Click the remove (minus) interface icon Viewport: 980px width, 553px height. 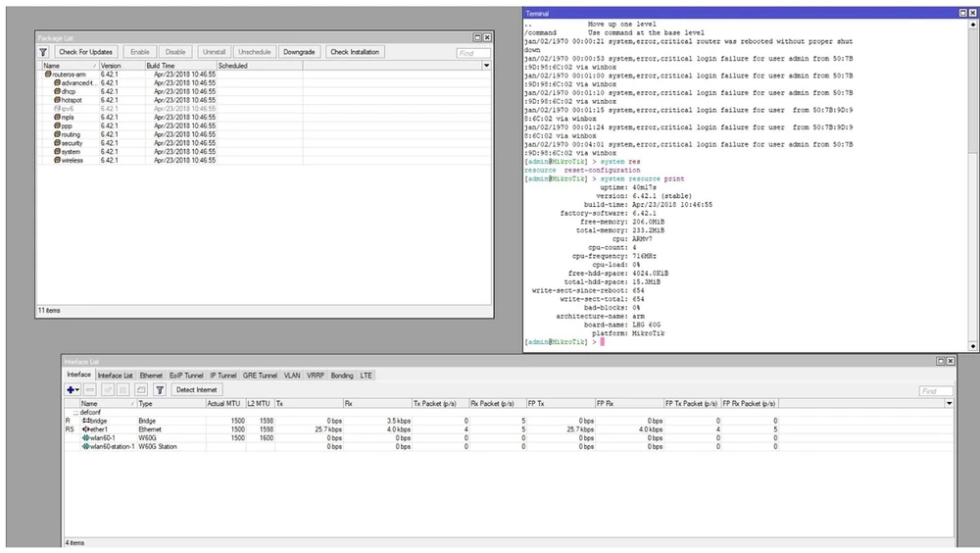tap(90, 389)
